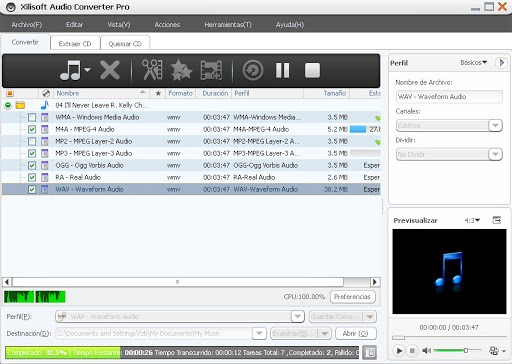Open the Guardar Como dropdown arrow

point(370,317)
